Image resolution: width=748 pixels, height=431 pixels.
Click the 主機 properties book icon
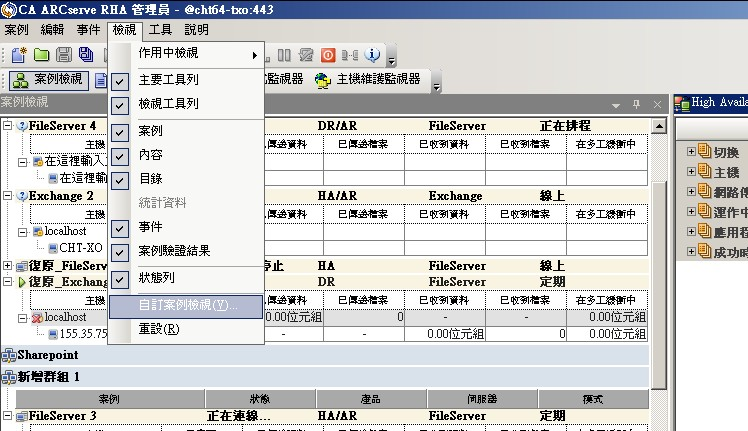click(x=705, y=171)
